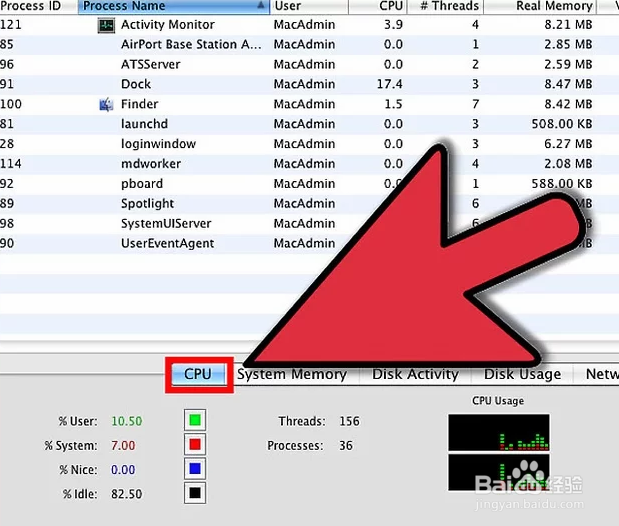This screenshot has width=619, height=526.
Task: Select the Spotlight process row
Action: tap(310, 203)
